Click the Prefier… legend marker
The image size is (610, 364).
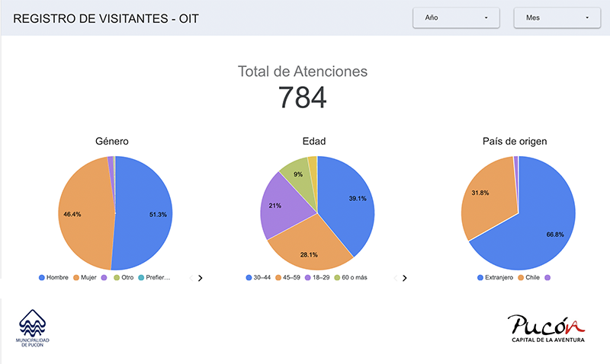click(x=153, y=278)
